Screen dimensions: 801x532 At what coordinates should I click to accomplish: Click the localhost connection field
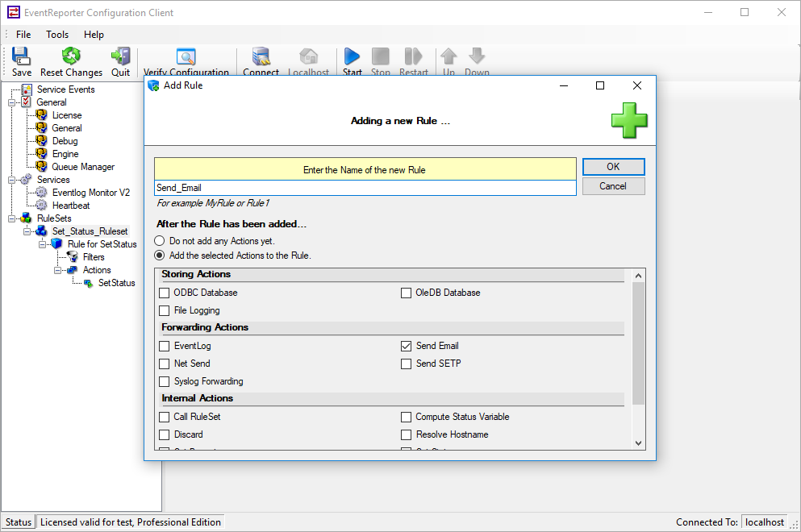(764, 522)
